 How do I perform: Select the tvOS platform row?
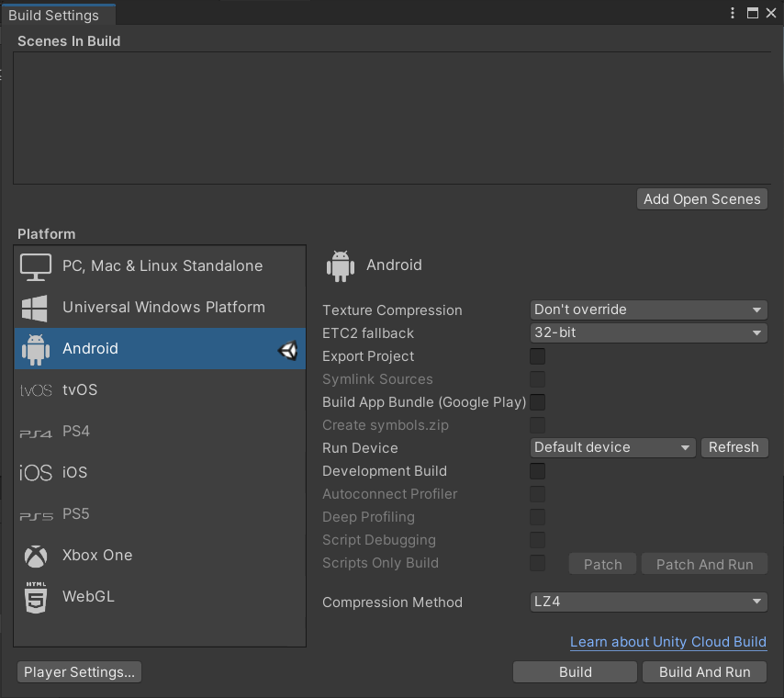click(x=160, y=390)
